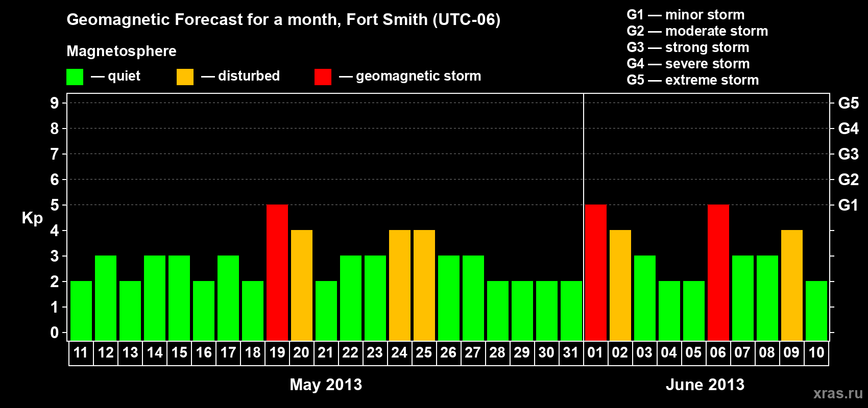The image size is (868, 408).
Task: Click the date label 23
Action: pyautogui.click(x=375, y=353)
